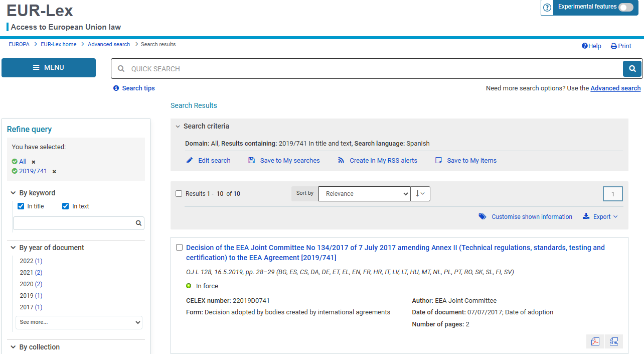Viewport: 644px width, 354px height.
Task: Go to Advanced search breadcrumb
Action: pyautogui.click(x=109, y=44)
